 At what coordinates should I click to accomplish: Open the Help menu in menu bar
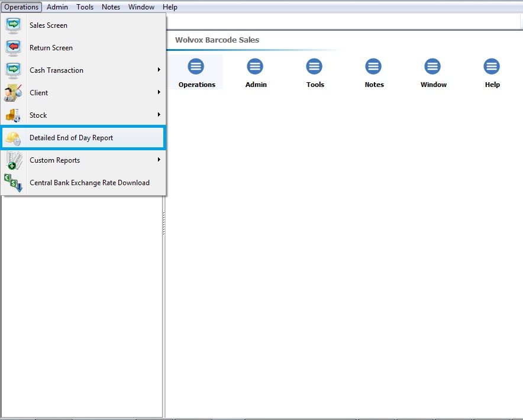coord(170,7)
